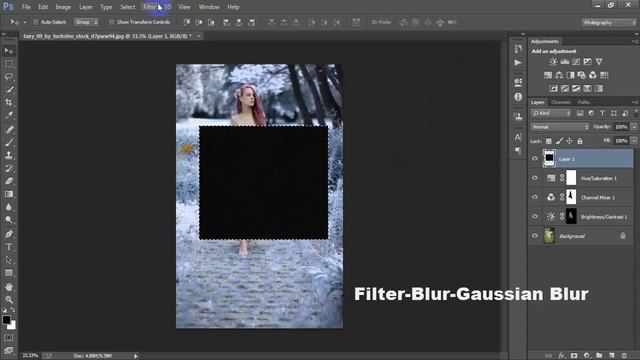
Task: Filter layers by type layers icon
Action: click(x=602, y=113)
